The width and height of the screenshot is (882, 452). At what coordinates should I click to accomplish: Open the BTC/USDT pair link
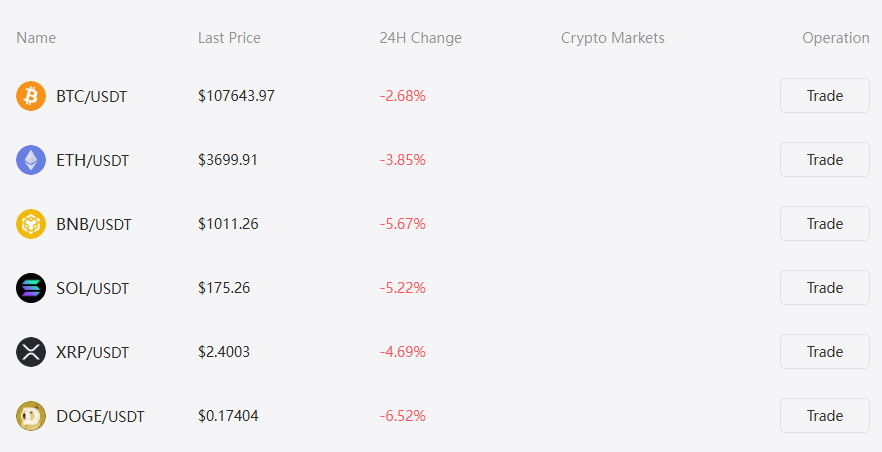[91, 97]
